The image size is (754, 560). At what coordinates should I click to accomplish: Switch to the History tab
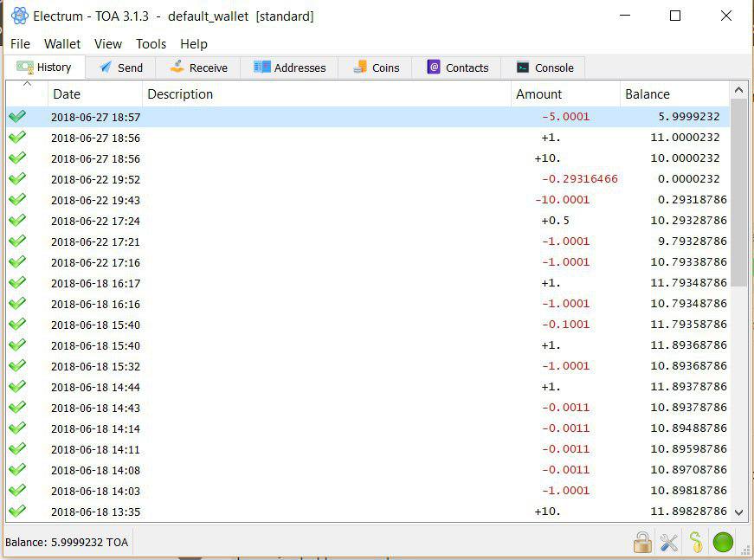click(45, 68)
